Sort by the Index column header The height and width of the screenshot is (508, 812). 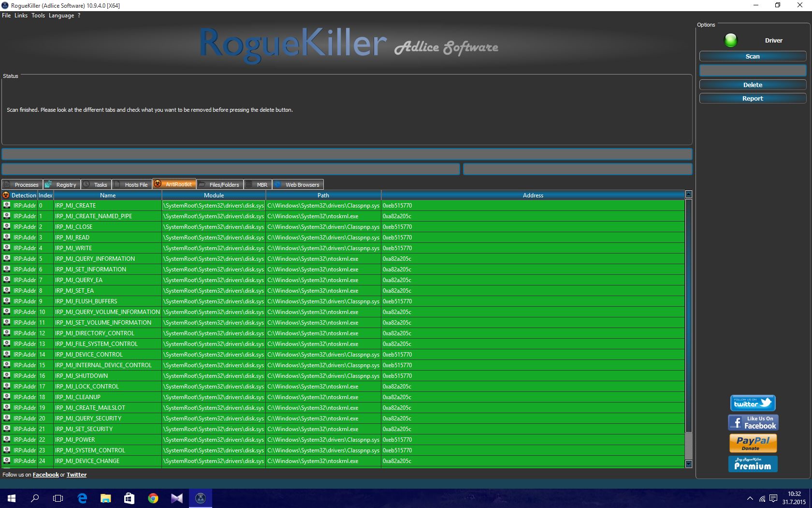[45, 195]
